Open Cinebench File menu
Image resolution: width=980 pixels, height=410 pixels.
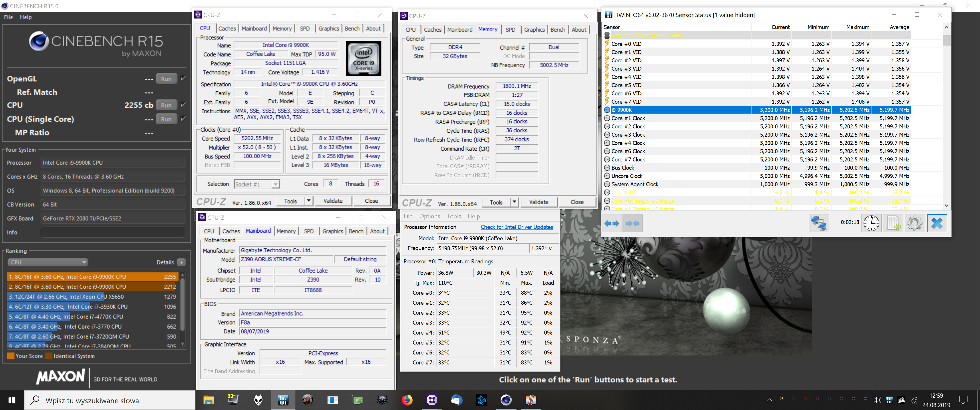pyautogui.click(x=8, y=17)
